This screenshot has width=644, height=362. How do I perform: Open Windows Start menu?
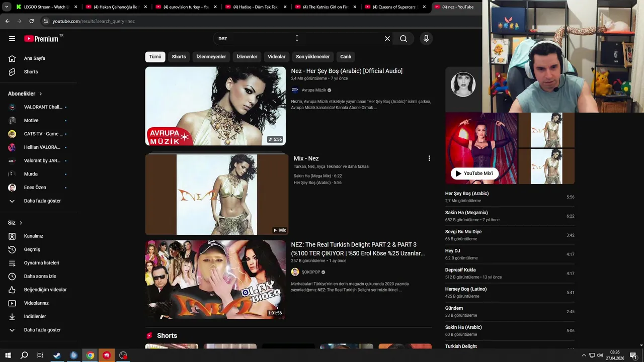coord(8,355)
